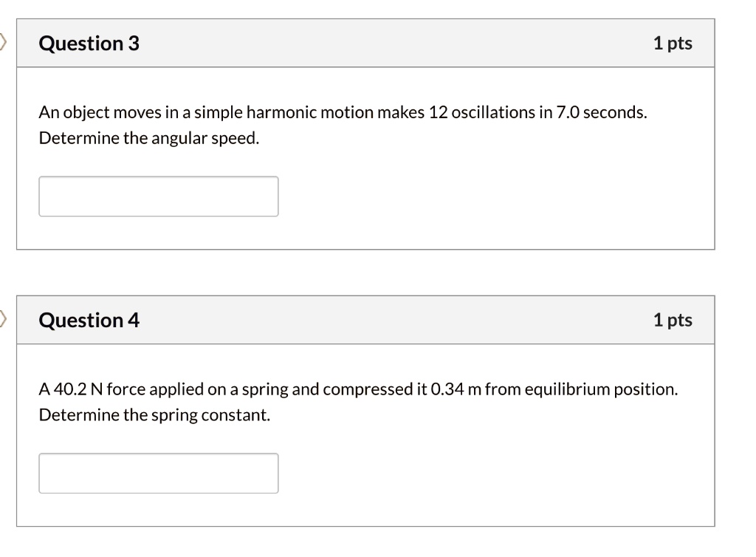Select the Question 4 heading text
Viewport: 756px width, 557px height.
pyautogui.click(x=89, y=320)
